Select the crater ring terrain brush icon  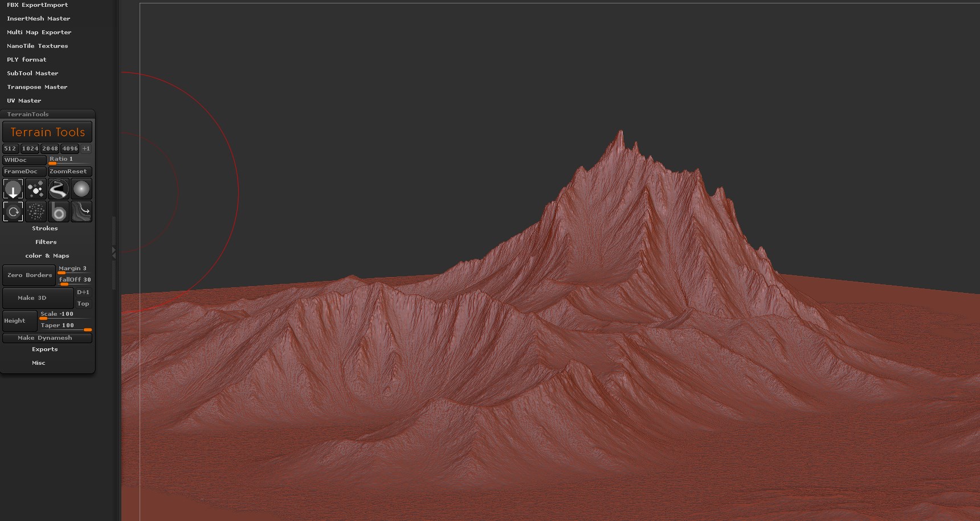pyautogui.click(x=59, y=211)
